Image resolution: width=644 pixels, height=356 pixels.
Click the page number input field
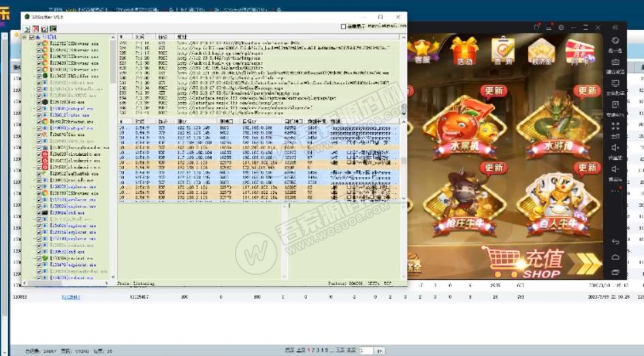(366, 350)
